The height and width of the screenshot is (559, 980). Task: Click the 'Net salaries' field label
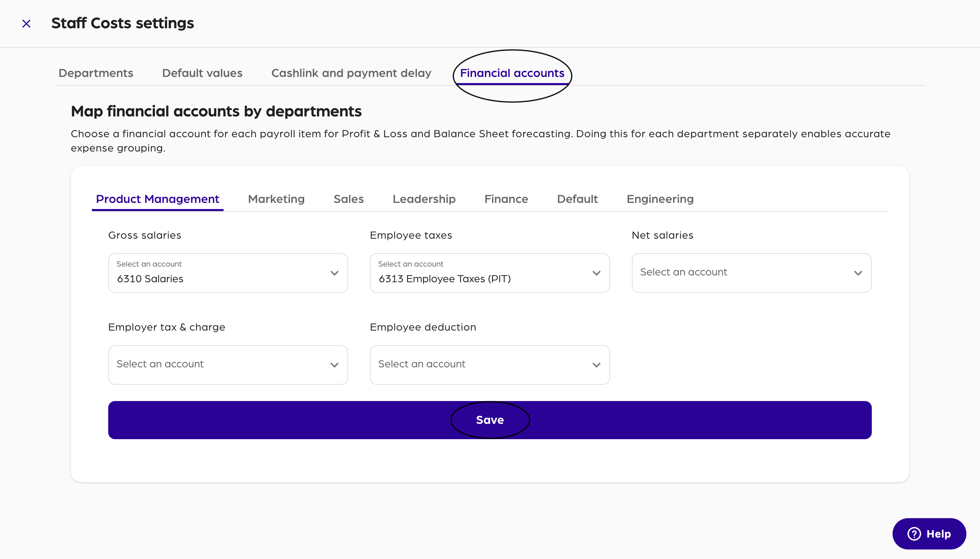tap(663, 235)
